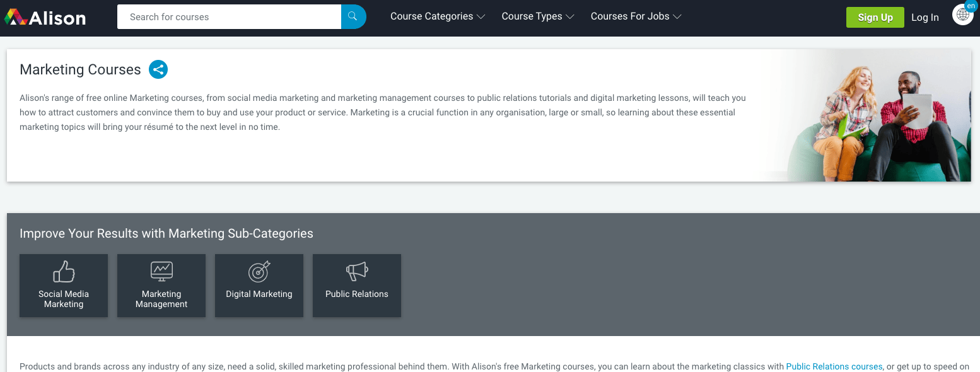Click the Log In link

click(x=925, y=18)
